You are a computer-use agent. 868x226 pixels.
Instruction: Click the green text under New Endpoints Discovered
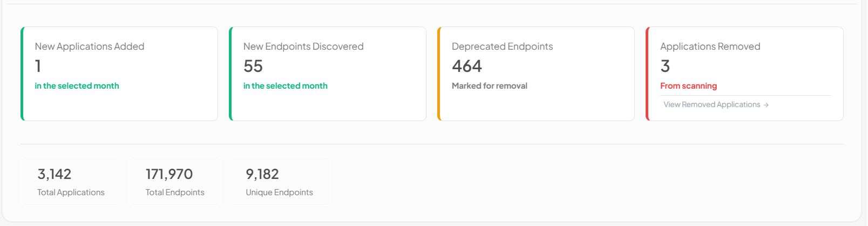point(285,86)
